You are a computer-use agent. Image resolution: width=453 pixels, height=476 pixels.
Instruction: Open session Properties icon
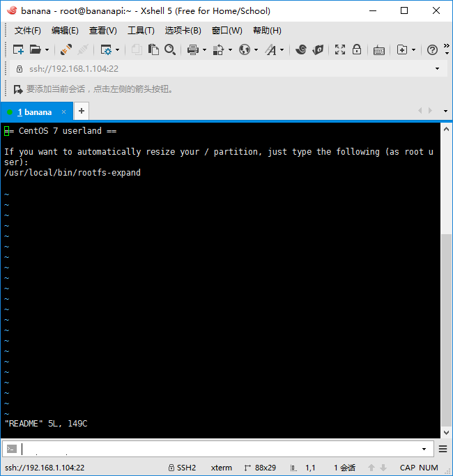[x=106, y=49]
